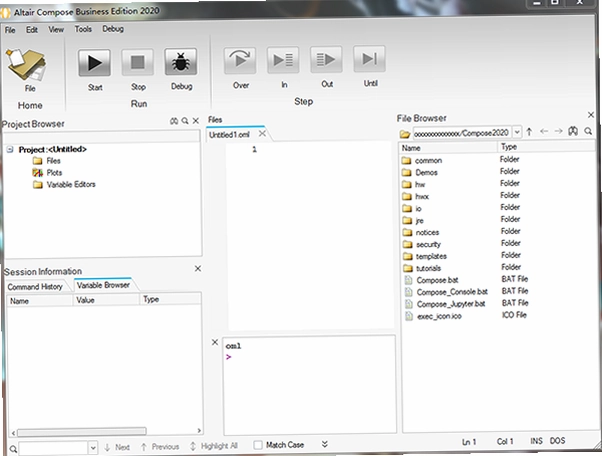Click the Step Out icon
The width and height of the screenshot is (602, 456).
326,59
